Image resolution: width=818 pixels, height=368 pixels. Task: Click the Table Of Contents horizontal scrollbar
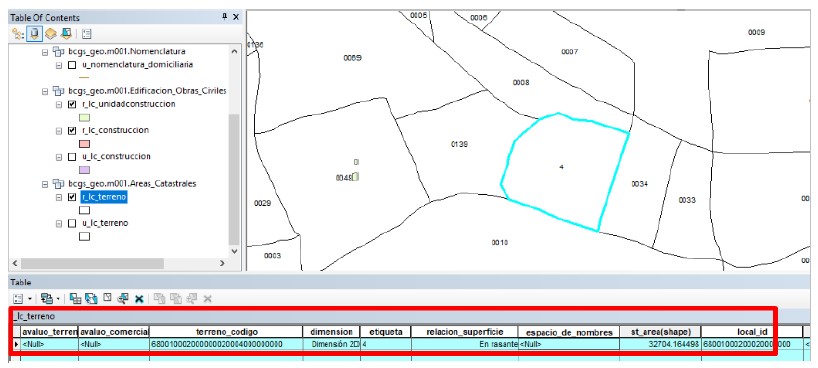click(x=120, y=264)
